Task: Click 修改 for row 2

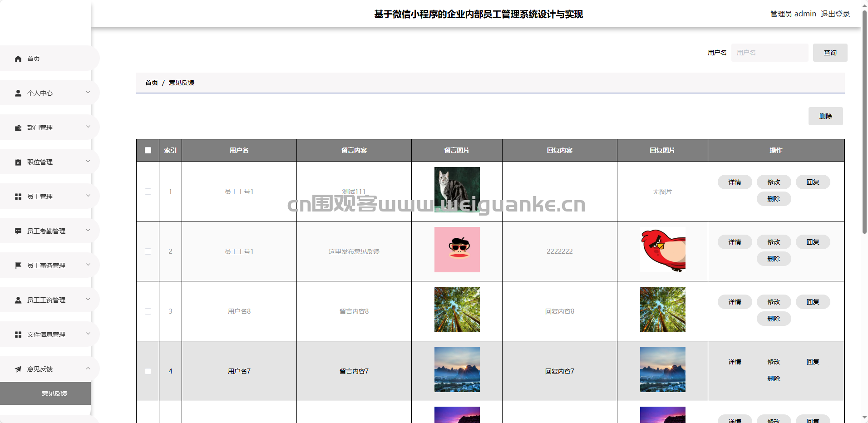Action: point(774,242)
